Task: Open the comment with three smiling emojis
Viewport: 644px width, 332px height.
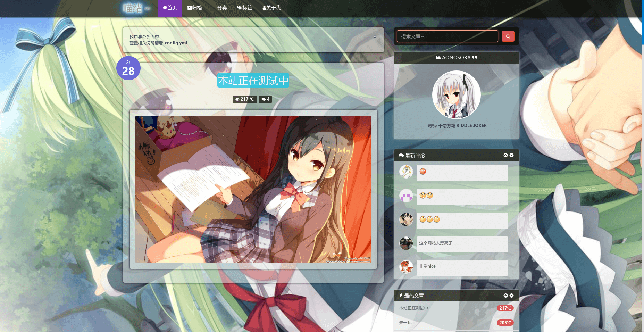Action: pos(462,221)
